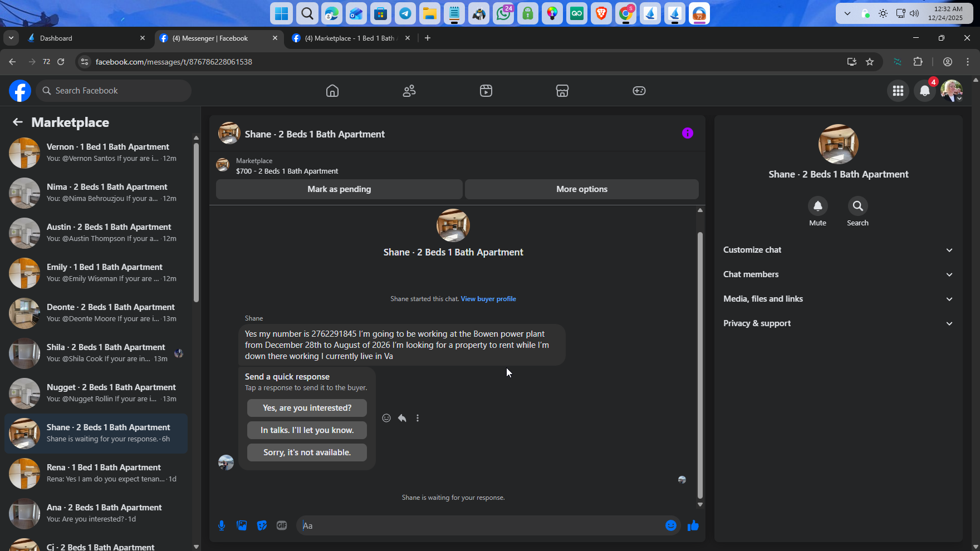Open the Gaming controller icon

(639, 91)
